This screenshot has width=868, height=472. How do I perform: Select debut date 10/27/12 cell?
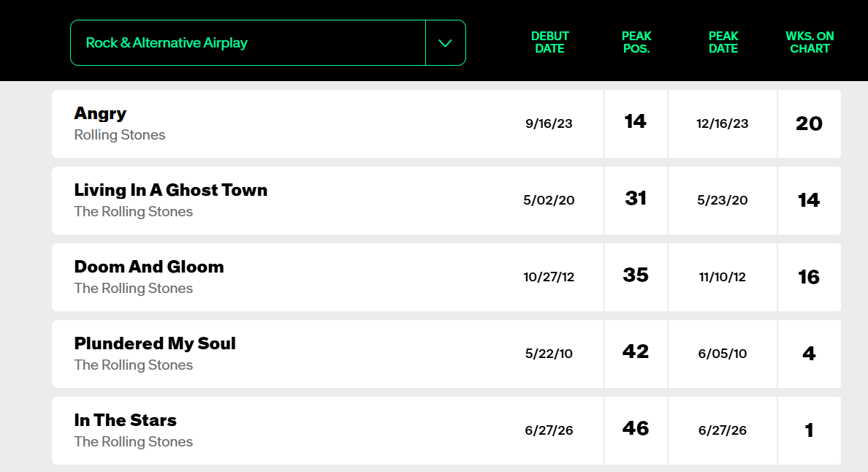coord(549,277)
